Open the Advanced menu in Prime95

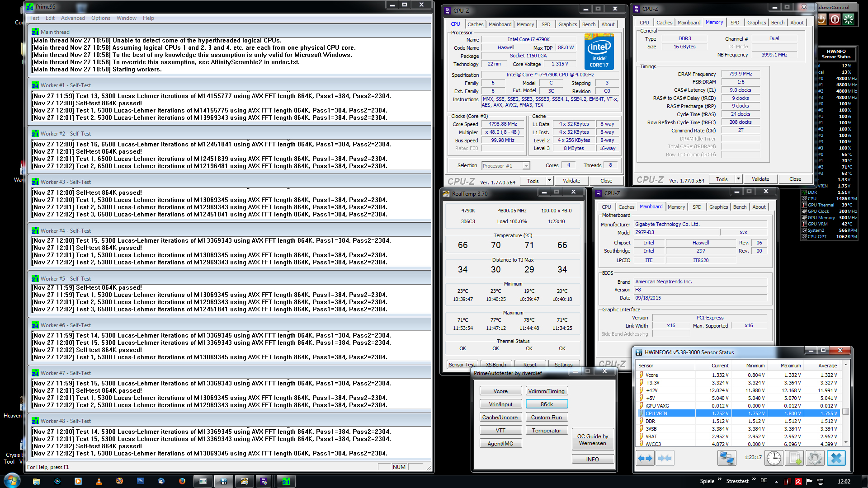[x=73, y=18]
